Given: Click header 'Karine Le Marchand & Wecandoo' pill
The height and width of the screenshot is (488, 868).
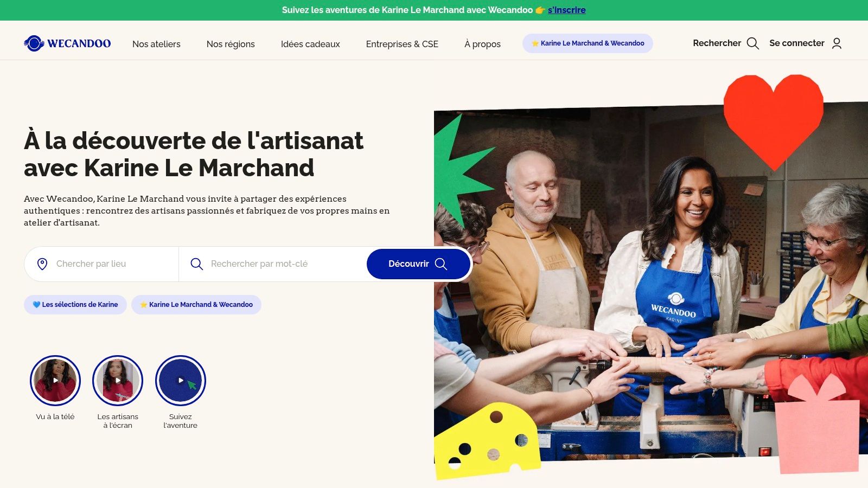Looking at the screenshot, I should pyautogui.click(x=588, y=43).
